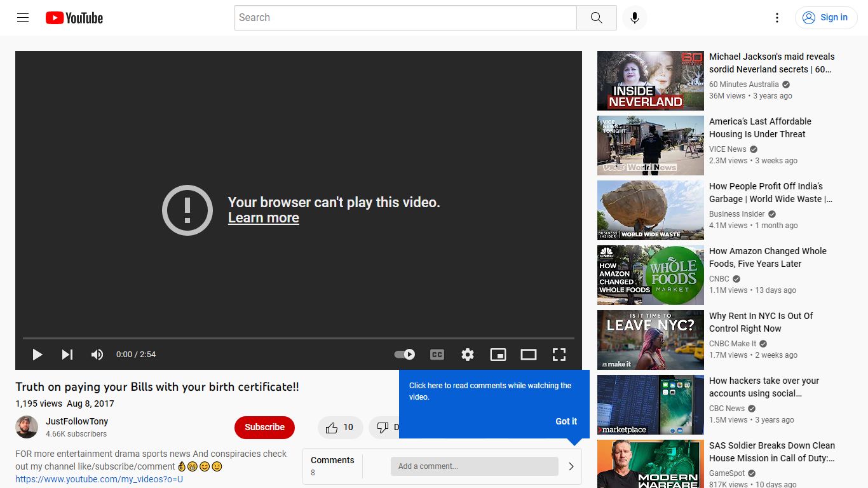Open CBC Marketplace hackers thumbnail
868x488 pixels.
click(651, 405)
